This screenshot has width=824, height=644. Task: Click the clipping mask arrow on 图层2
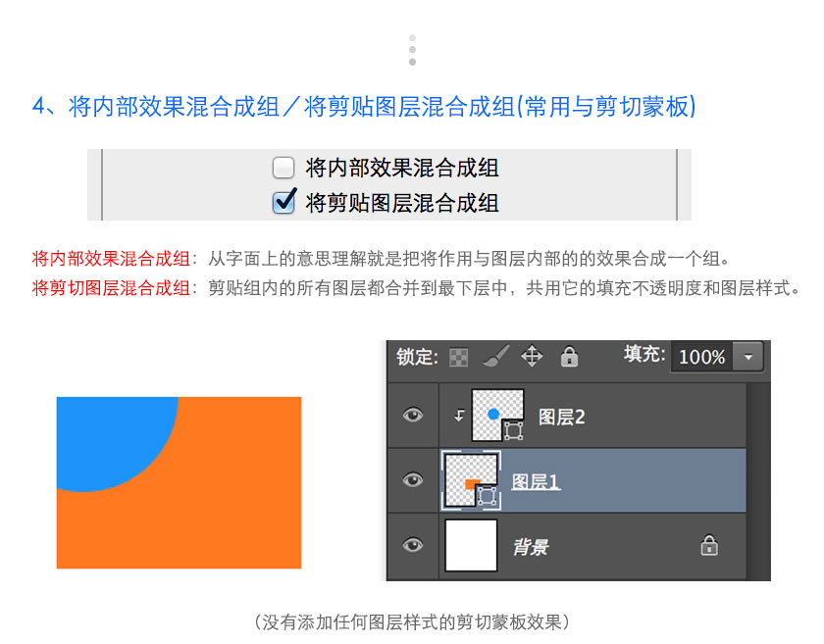click(x=458, y=415)
